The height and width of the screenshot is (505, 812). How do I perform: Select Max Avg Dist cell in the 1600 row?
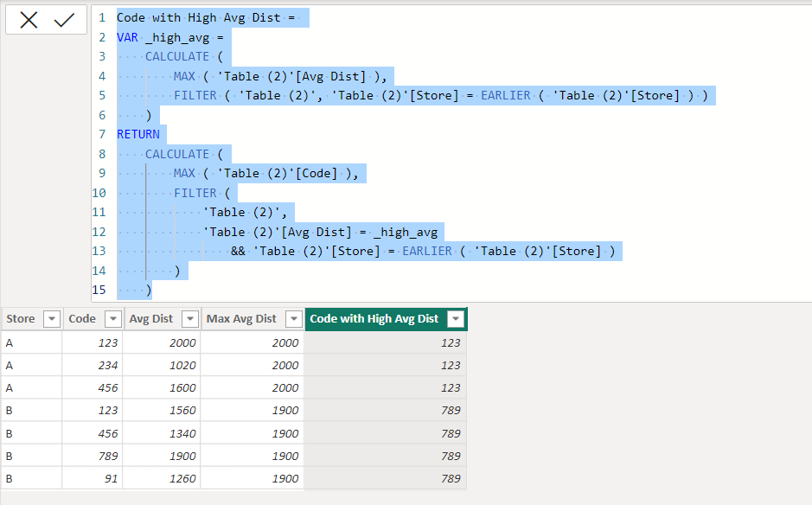pos(253,388)
